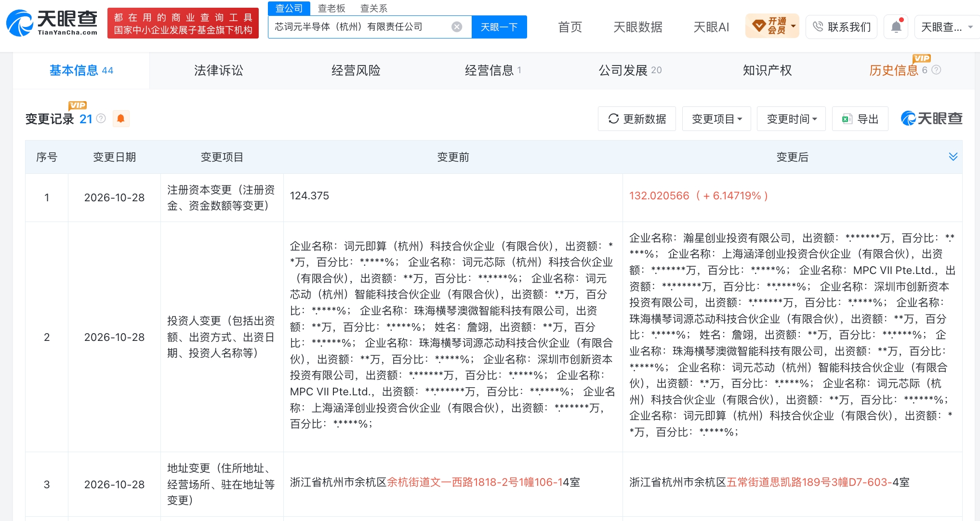The image size is (980, 521).
Task: Click 注册资本变更 item in row 1
Action: tap(221, 197)
